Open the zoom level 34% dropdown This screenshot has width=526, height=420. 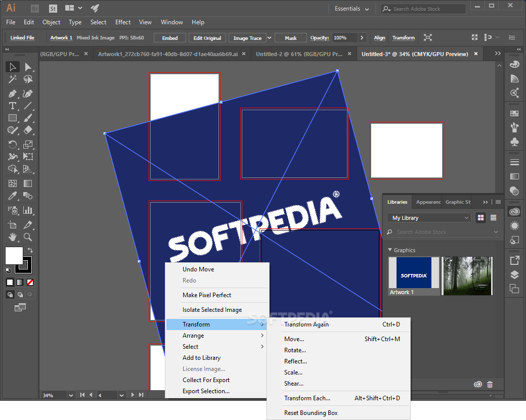click(71, 395)
